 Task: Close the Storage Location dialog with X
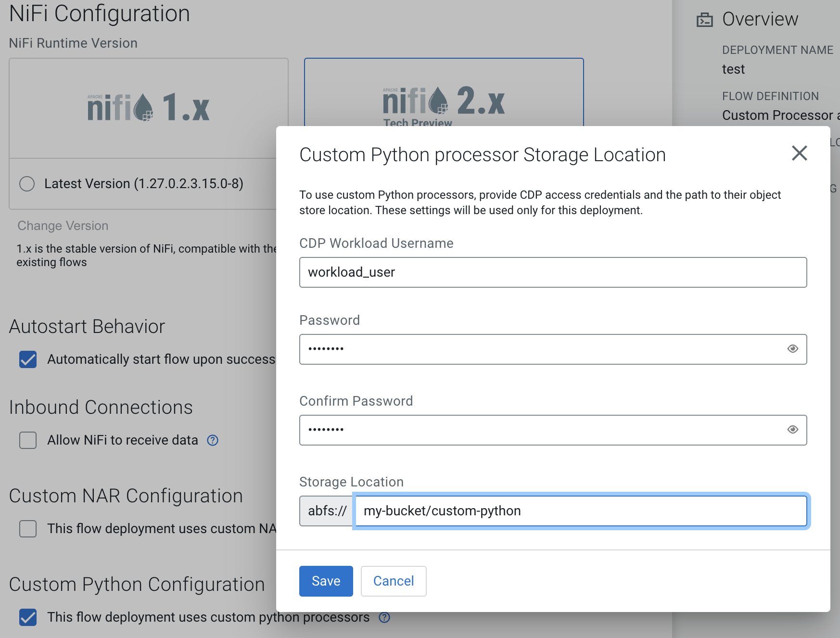pyautogui.click(x=799, y=153)
